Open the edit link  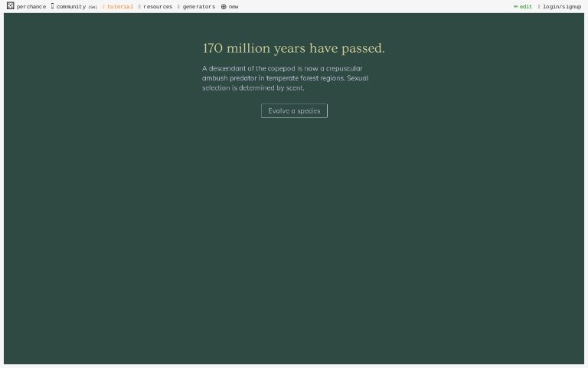click(x=526, y=7)
